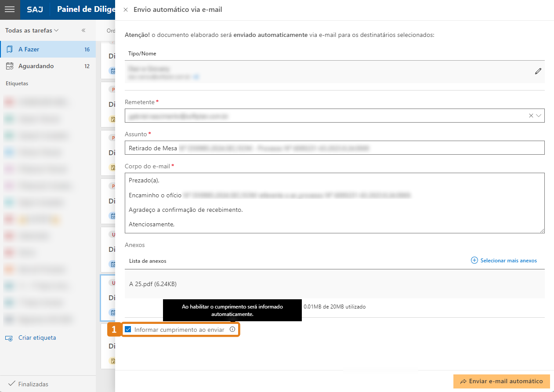Select the A Fazer list
Viewport: 554px width, 392px height.
point(31,49)
